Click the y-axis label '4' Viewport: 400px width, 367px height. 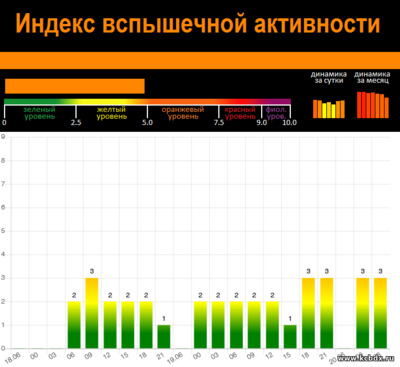3,254
